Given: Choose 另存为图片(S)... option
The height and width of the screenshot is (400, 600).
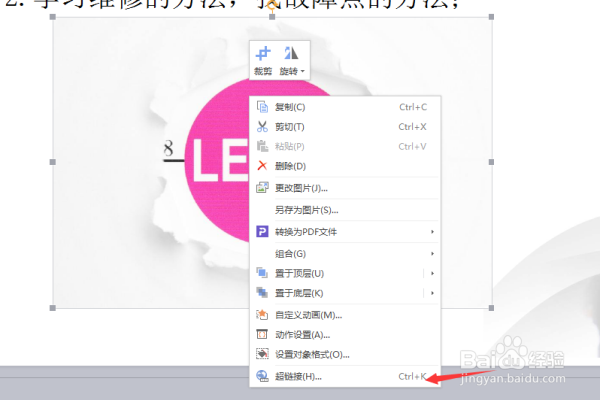Looking at the screenshot, I should tap(345, 210).
